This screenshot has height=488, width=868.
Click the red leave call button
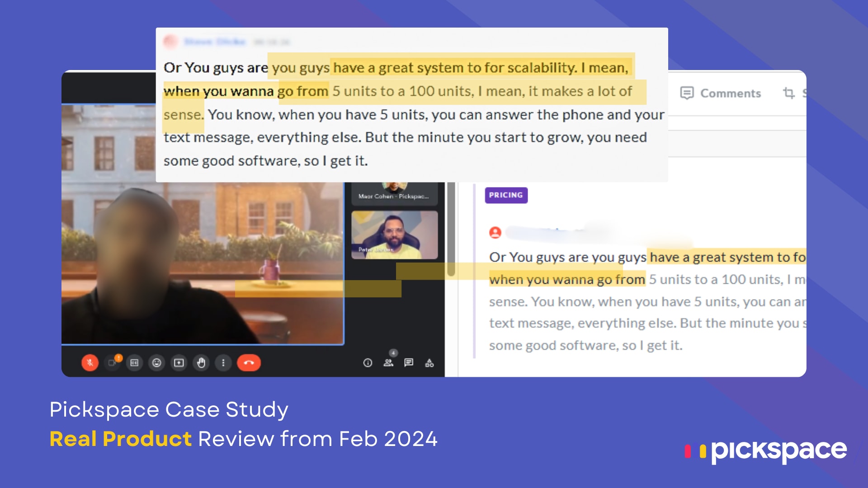point(249,363)
